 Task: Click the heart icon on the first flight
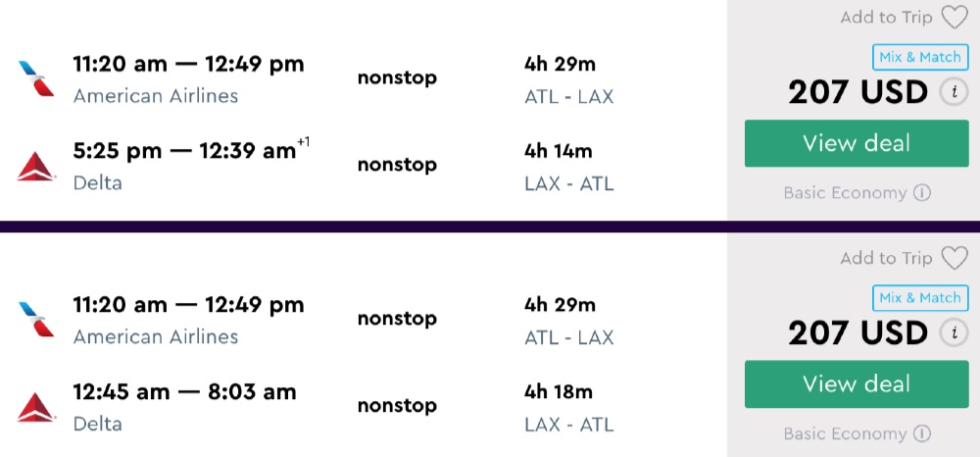point(954,18)
